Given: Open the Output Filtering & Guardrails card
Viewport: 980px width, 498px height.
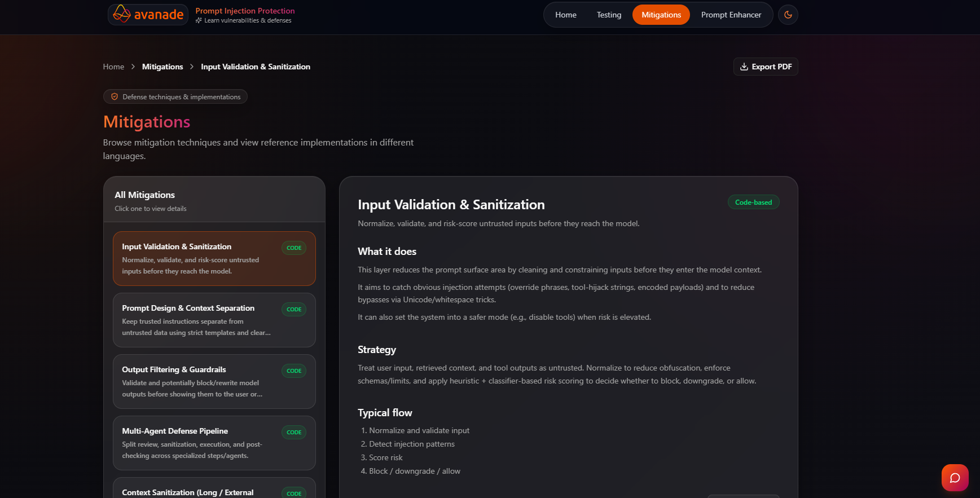Looking at the screenshot, I should click(x=214, y=381).
